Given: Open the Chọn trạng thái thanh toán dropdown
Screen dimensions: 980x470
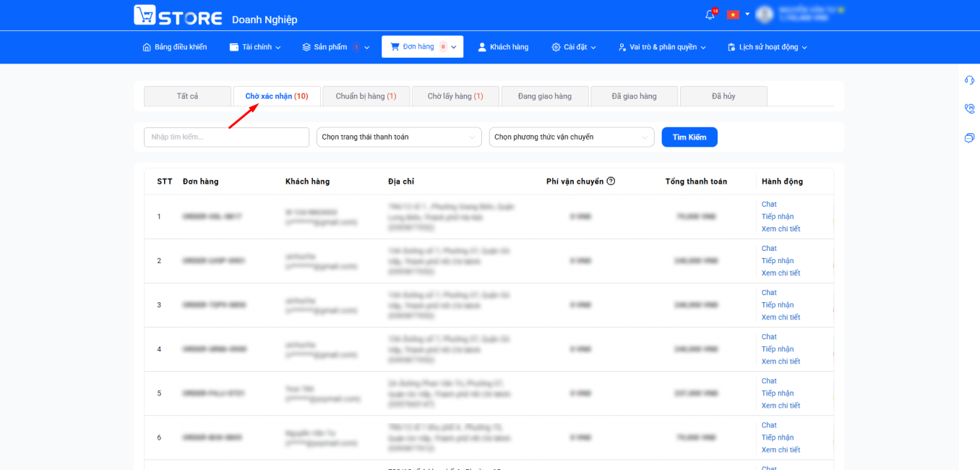Looking at the screenshot, I should tap(399, 137).
